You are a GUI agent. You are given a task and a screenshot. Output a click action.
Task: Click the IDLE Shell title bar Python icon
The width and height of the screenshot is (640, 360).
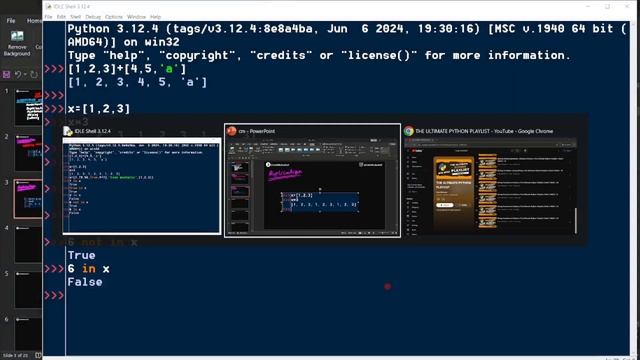(x=49, y=7)
